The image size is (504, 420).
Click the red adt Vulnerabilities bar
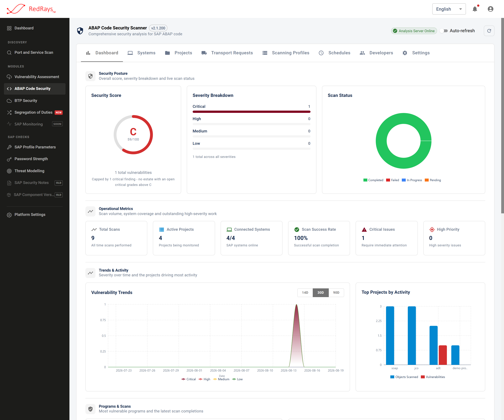pos(443,355)
